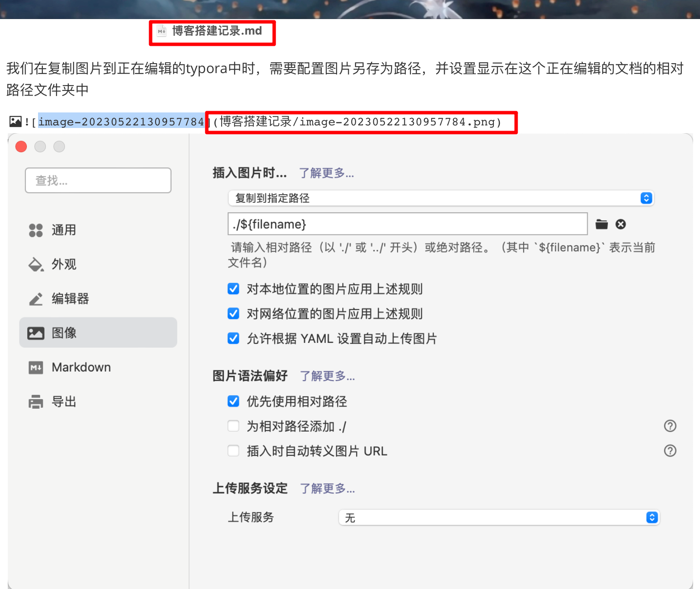Open 导出 export settings
This screenshot has width=700, height=589.
[x=64, y=402]
